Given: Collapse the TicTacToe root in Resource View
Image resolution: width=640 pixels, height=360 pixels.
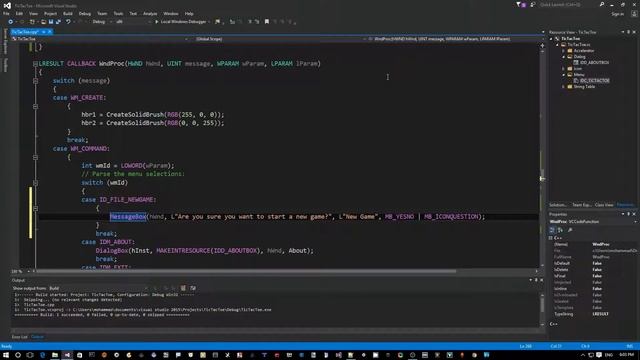Looking at the screenshot, I should tap(551, 38).
